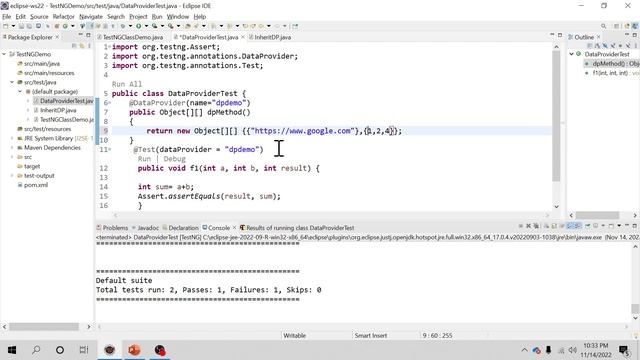The width and height of the screenshot is (640, 360).
Task: Click the Outline horizontal scrollbar thumb
Action: pyautogui.click(x=598, y=215)
